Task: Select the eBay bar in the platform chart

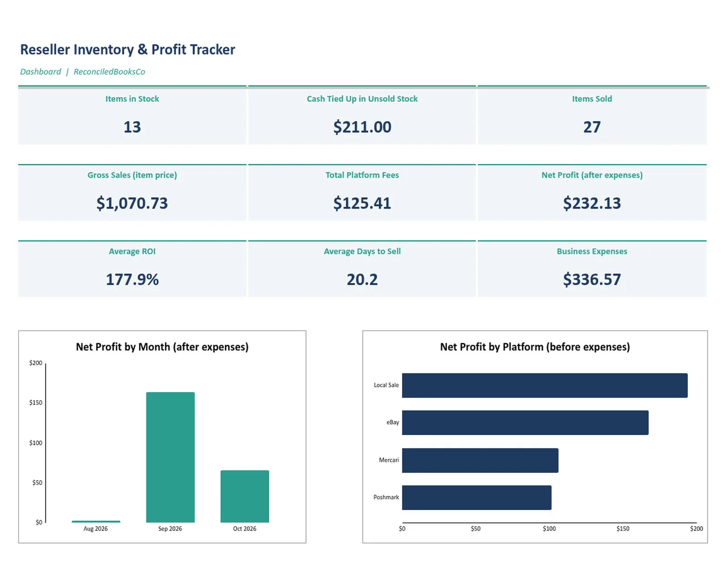Action: (525, 423)
